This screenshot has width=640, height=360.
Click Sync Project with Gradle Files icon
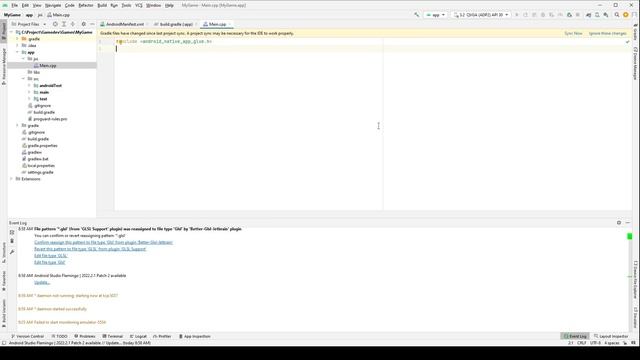[588, 15]
